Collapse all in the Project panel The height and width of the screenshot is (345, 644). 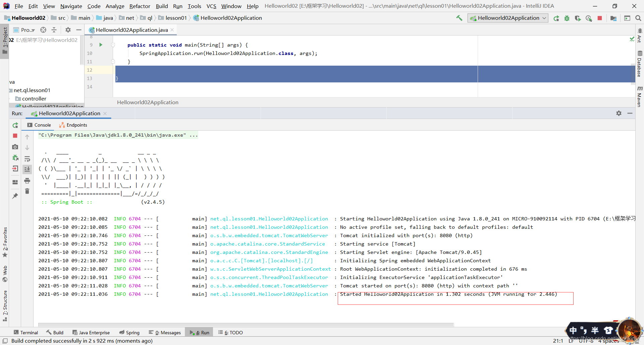point(54,30)
